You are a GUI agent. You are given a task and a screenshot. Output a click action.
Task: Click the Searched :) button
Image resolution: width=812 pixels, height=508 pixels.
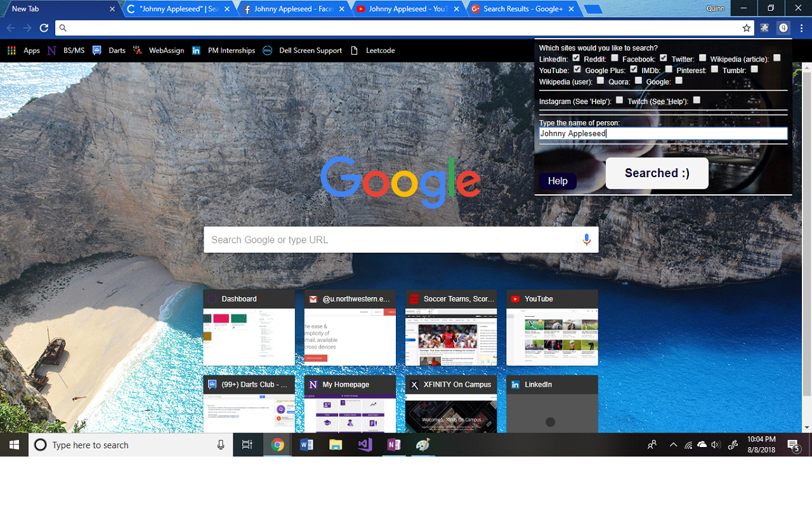[657, 173]
